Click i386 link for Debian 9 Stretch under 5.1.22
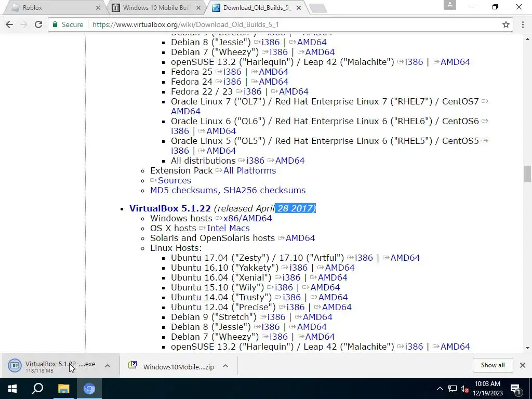The image size is (532, 399). click(x=276, y=316)
